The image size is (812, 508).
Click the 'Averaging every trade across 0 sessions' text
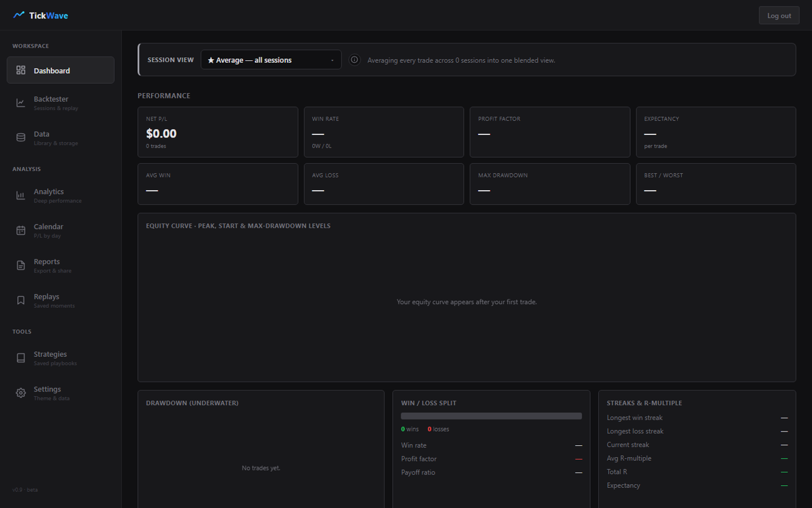pyautogui.click(x=462, y=60)
